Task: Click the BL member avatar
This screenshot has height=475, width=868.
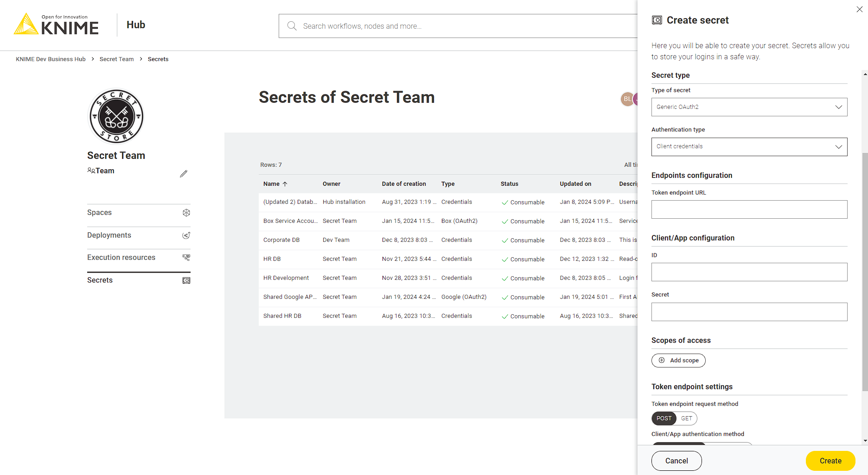Action: (627, 99)
